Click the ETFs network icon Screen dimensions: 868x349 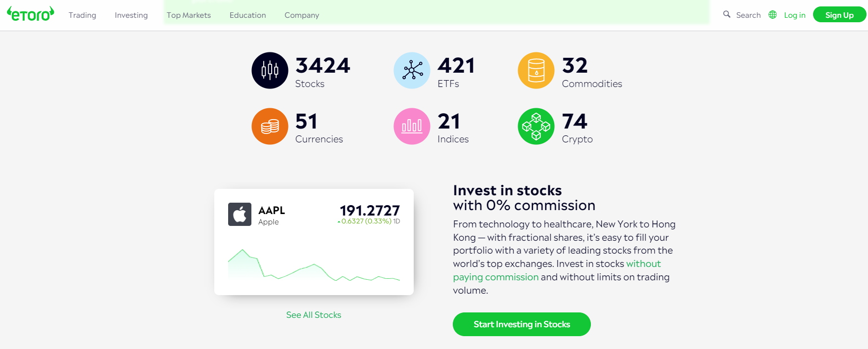[412, 70]
